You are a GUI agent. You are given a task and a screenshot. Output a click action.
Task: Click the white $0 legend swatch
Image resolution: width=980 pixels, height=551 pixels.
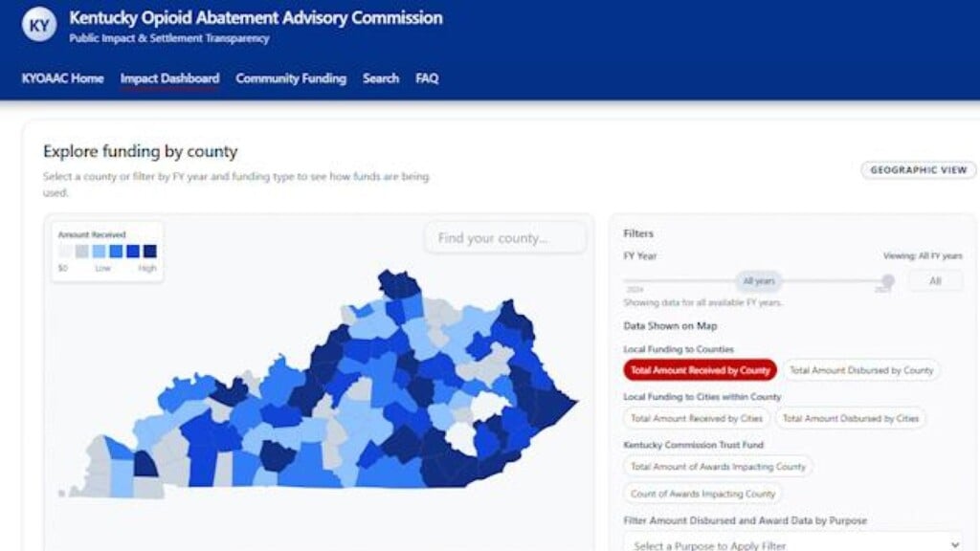[64, 252]
